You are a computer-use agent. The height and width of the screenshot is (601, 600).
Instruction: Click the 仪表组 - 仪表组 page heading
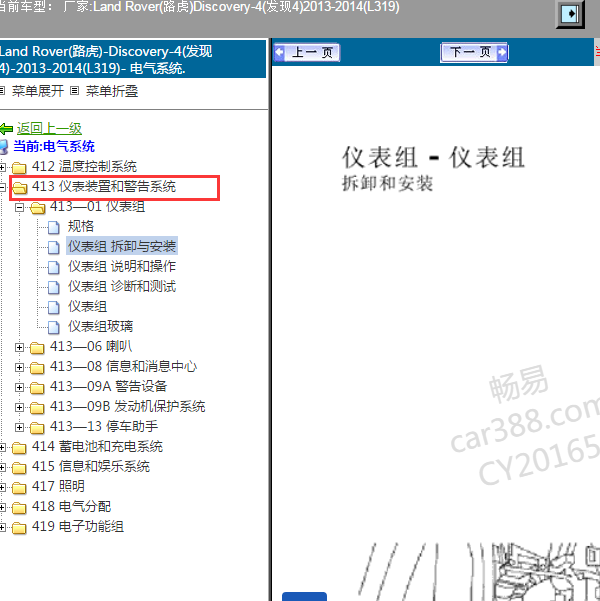click(x=433, y=158)
